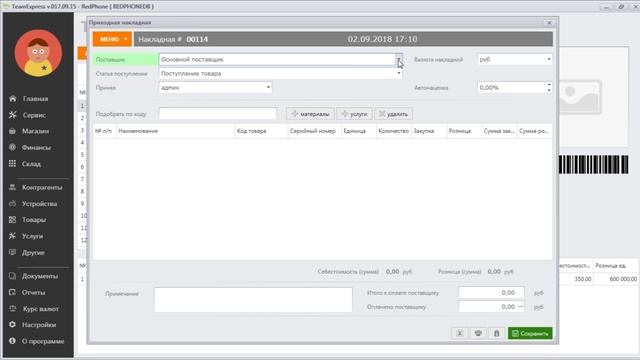Screen dimensions: 640x360
Task: Click the Подобрать по коду input field
Action: pos(218,114)
